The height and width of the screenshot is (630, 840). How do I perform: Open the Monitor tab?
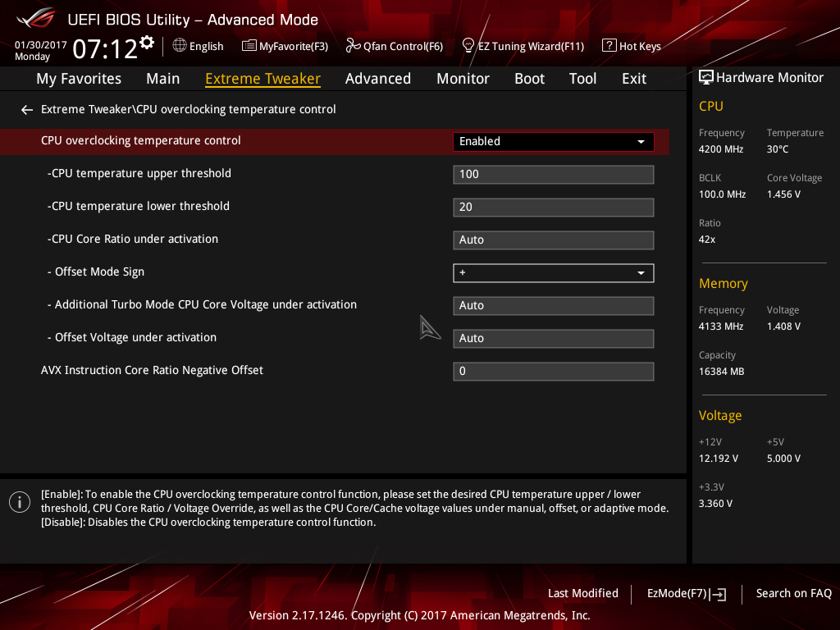click(x=463, y=79)
